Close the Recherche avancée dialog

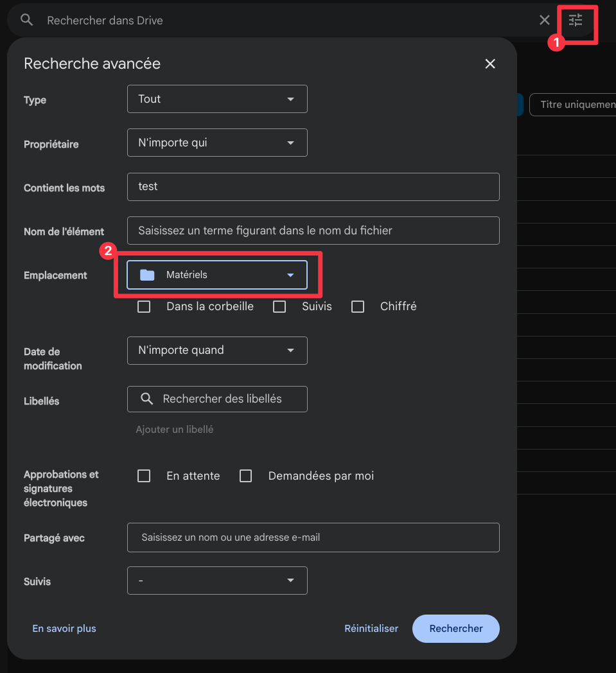(490, 64)
